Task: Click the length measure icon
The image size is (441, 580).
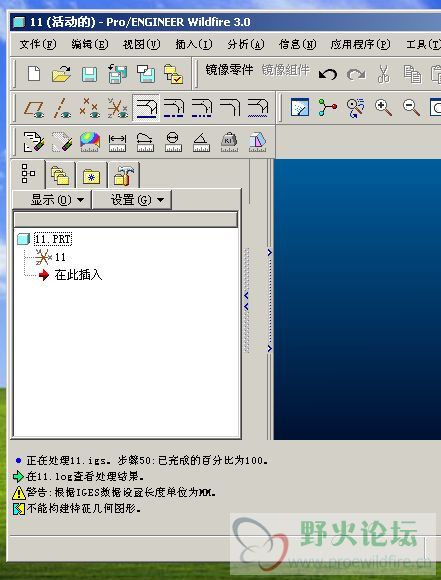Action: click(x=145, y=143)
